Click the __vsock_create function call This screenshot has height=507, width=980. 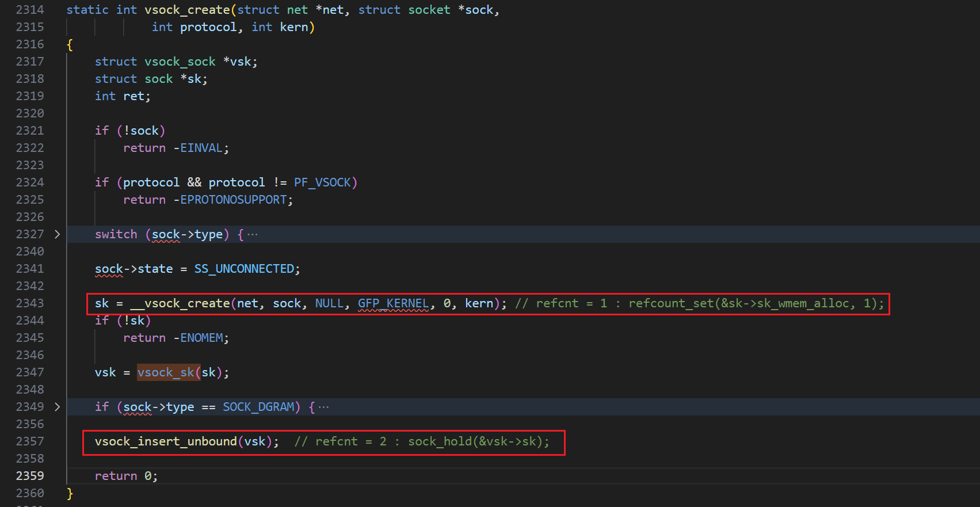(180, 303)
